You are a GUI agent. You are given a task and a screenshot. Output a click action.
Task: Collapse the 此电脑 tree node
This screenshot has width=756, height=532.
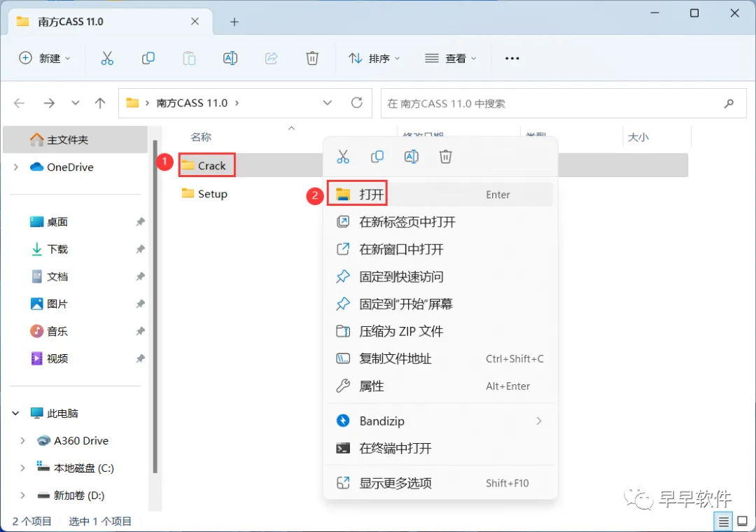(16, 413)
